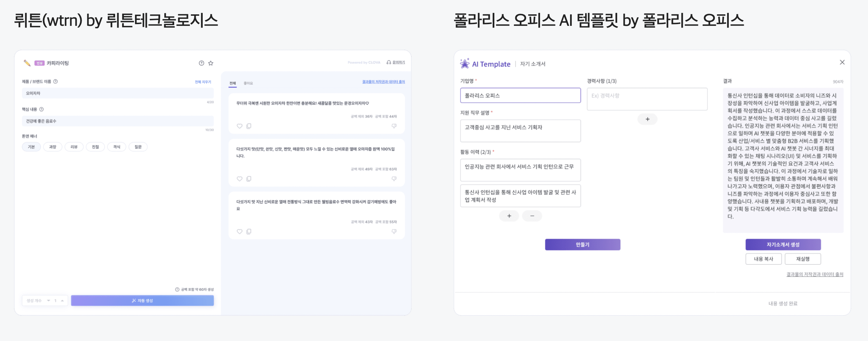Open 결과물의 저작권과 데이터 출처 link in Polaris

click(815, 274)
